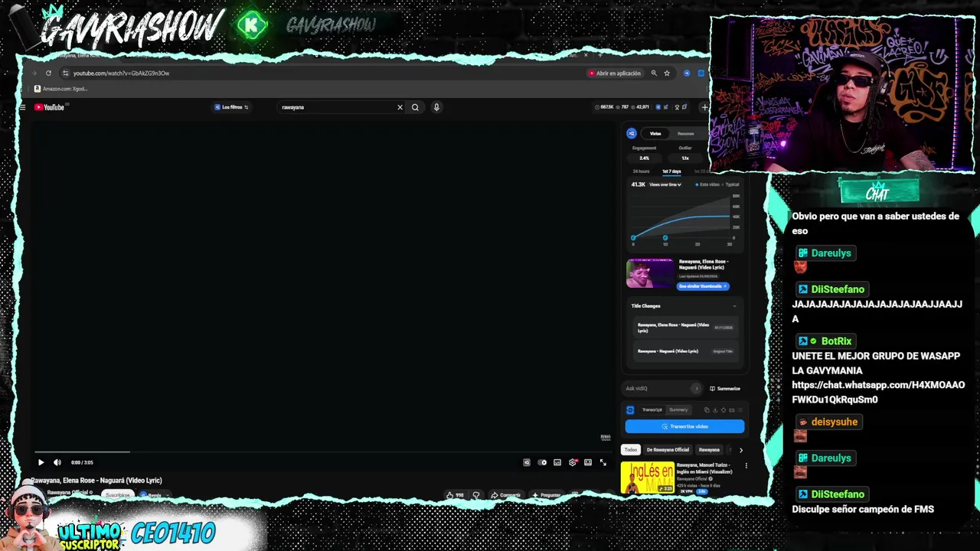Viewport: 980px width, 551px height.
Task: Download the transcript with download icon
Action: click(715, 409)
